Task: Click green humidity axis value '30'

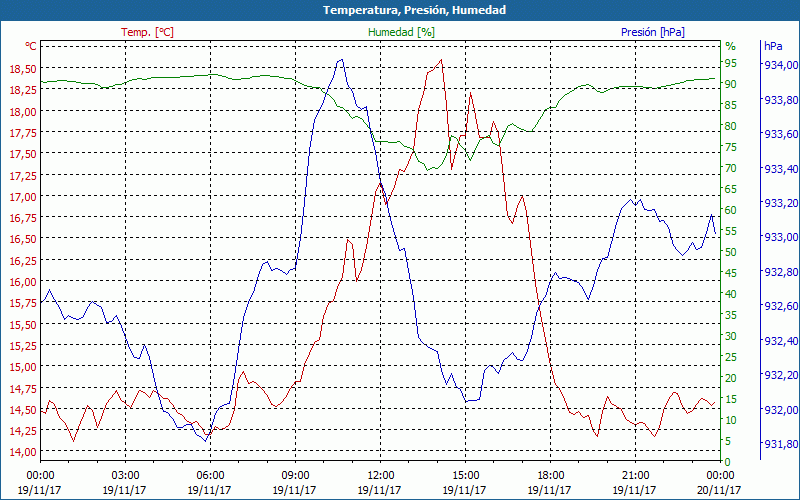Action: pos(731,336)
